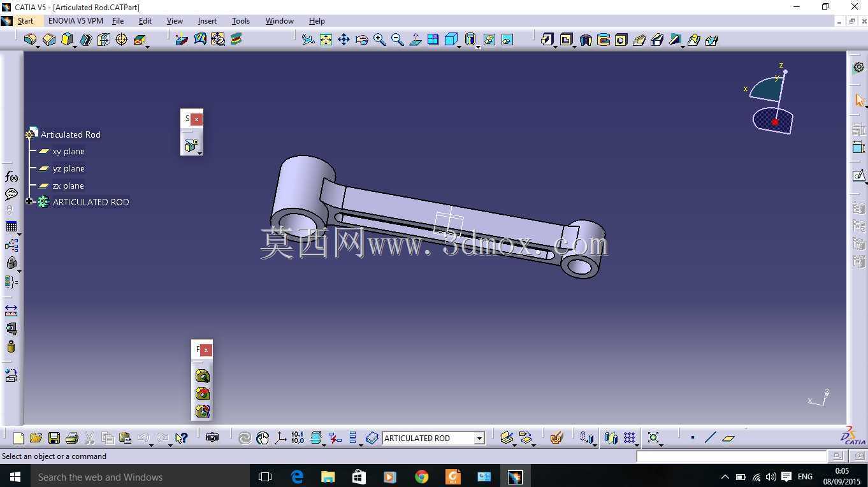Open the Insert menu
Image resolution: width=868 pixels, height=487 pixels.
207,21
